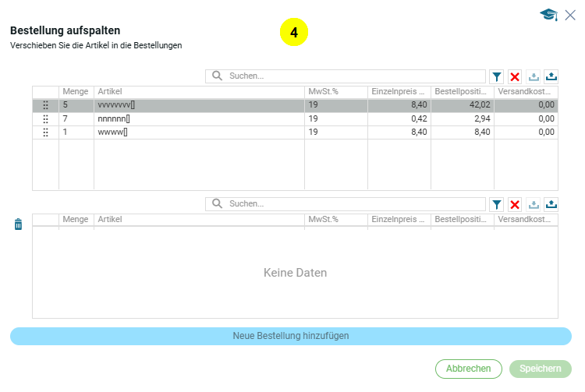Open the graduation cap tutorial help icon
This screenshot has width=585, height=392.
[548, 14]
